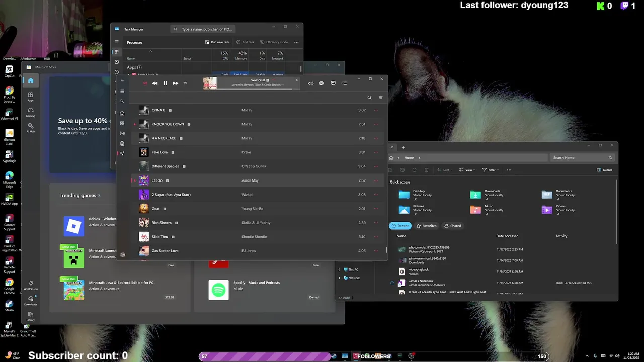644x362 pixels.
Task: Click Roblox icon in Microsoft Store
Action: point(74,226)
